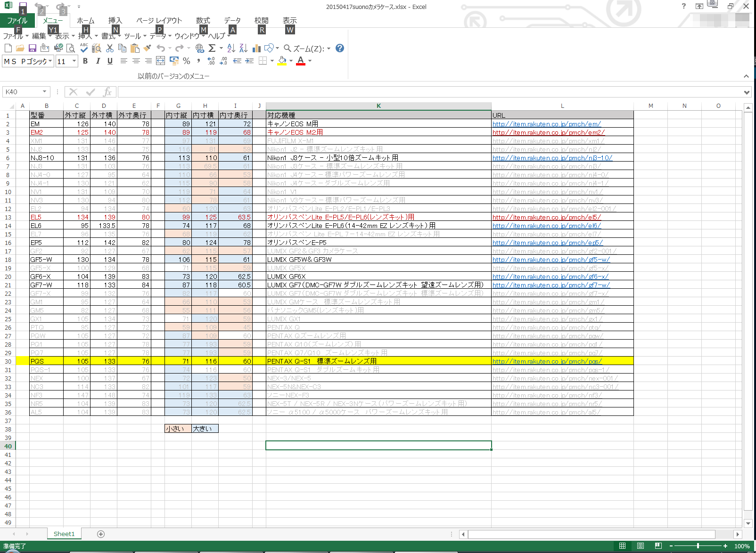Expand the formula bar
The width and height of the screenshot is (756, 553).
click(747, 92)
